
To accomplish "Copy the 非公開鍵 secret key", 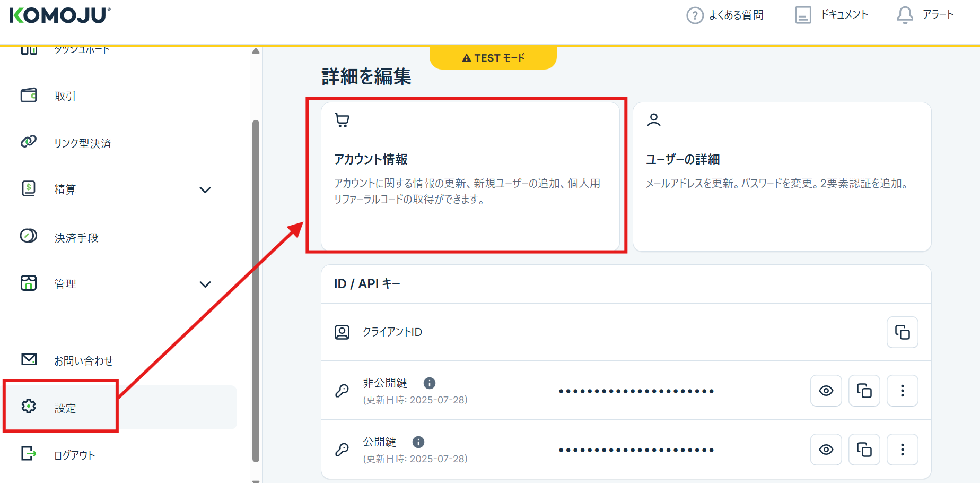I will coord(864,391).
